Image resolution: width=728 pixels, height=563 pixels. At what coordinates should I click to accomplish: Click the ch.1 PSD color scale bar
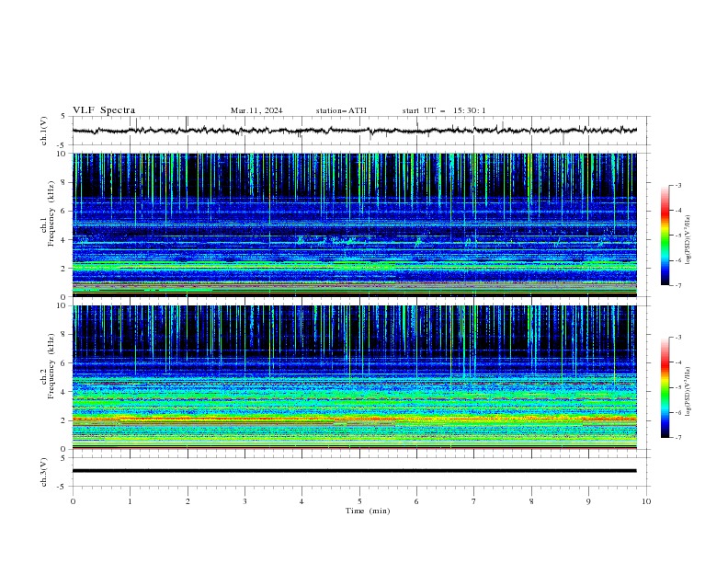665,235
